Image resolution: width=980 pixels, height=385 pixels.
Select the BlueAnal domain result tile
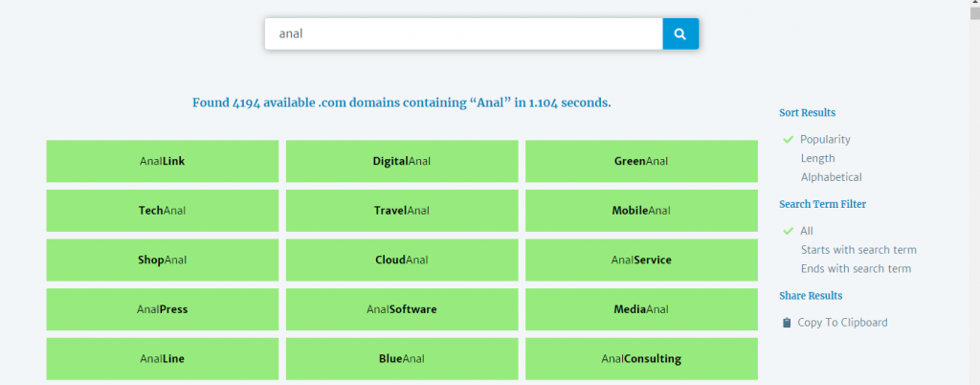pos(402,359)
